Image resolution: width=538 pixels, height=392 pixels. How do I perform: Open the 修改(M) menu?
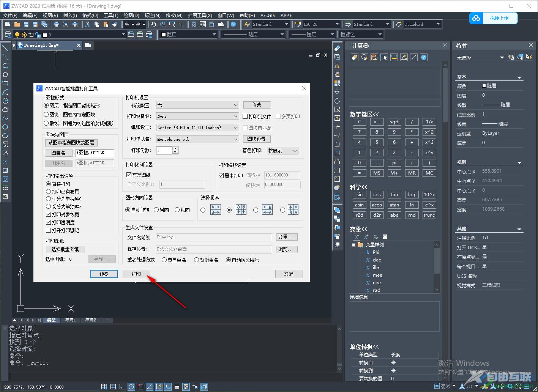point(174,16)
